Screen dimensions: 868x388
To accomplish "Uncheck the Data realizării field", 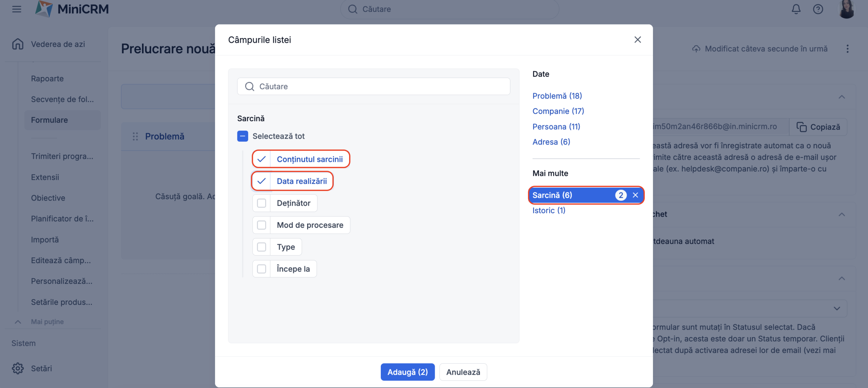I will tap(261, 181).
